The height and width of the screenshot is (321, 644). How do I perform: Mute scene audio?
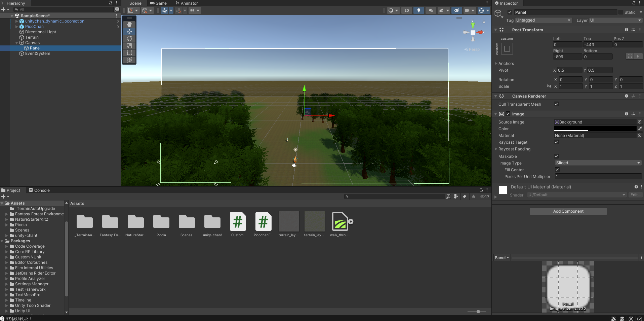[x=431, y=10]
